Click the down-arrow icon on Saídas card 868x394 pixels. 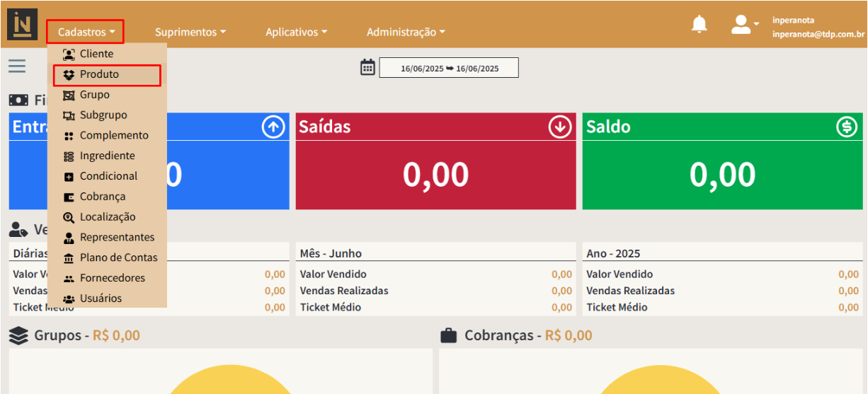(560, 127)
